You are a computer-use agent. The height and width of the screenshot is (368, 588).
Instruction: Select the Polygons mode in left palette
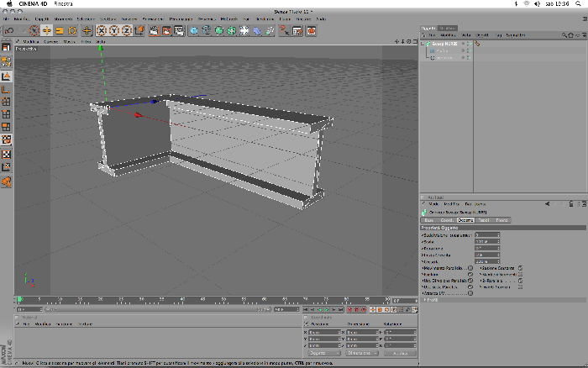point(6,127)
